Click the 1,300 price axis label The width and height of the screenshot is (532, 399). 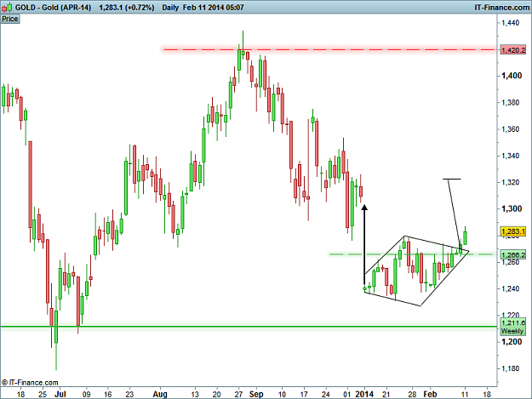click(x=512, y=208)
